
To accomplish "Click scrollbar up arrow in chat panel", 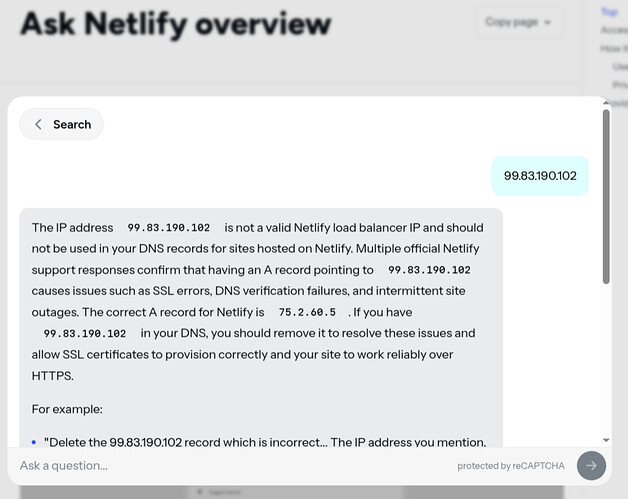I will point(605,101).
